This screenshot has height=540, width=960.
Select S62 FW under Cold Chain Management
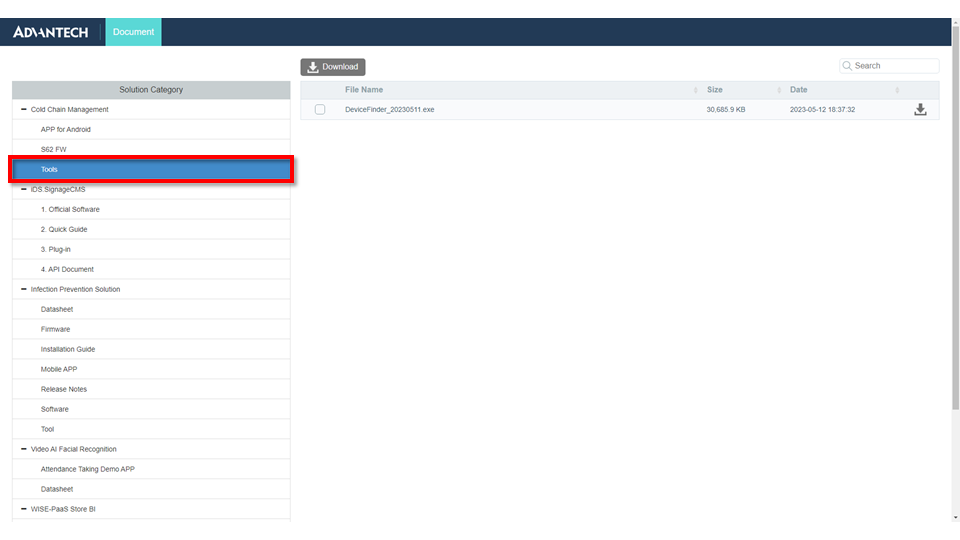pos(54,150)
